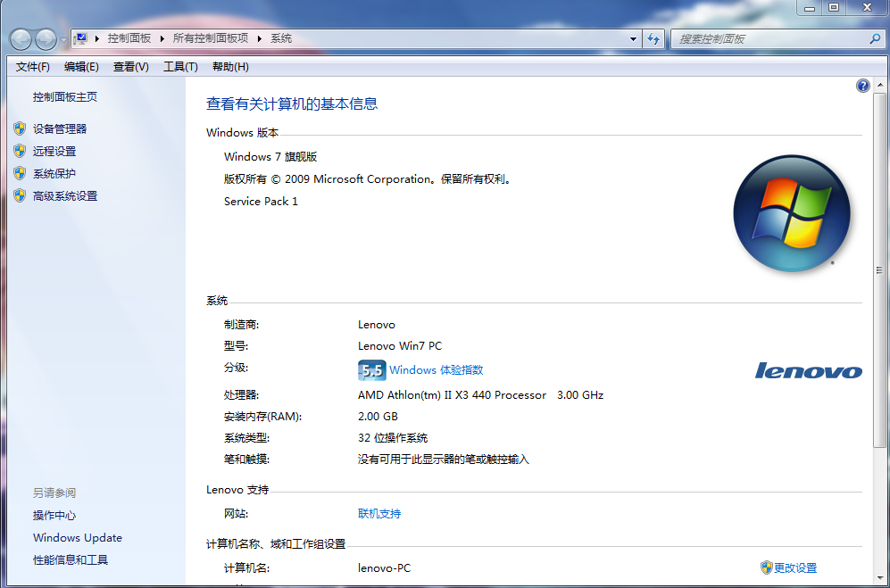Refresh the page with refresh icon
890x588 pixels.
coord(653,39)
